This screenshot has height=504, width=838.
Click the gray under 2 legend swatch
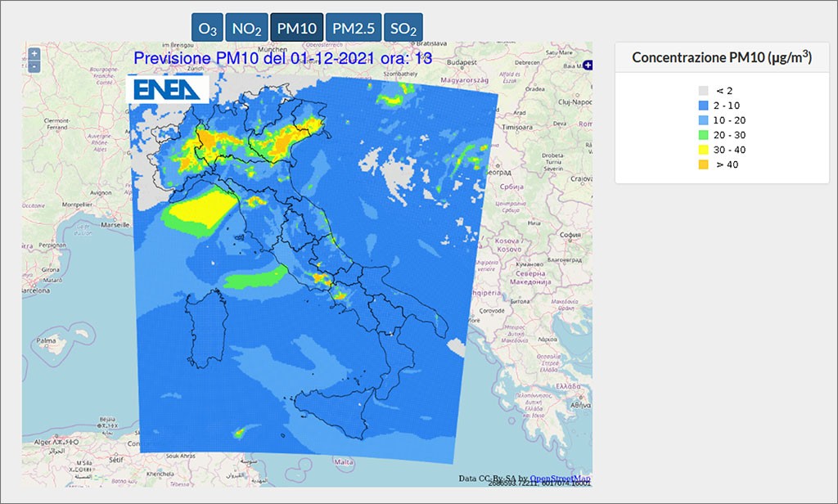[x=703, y=91]
